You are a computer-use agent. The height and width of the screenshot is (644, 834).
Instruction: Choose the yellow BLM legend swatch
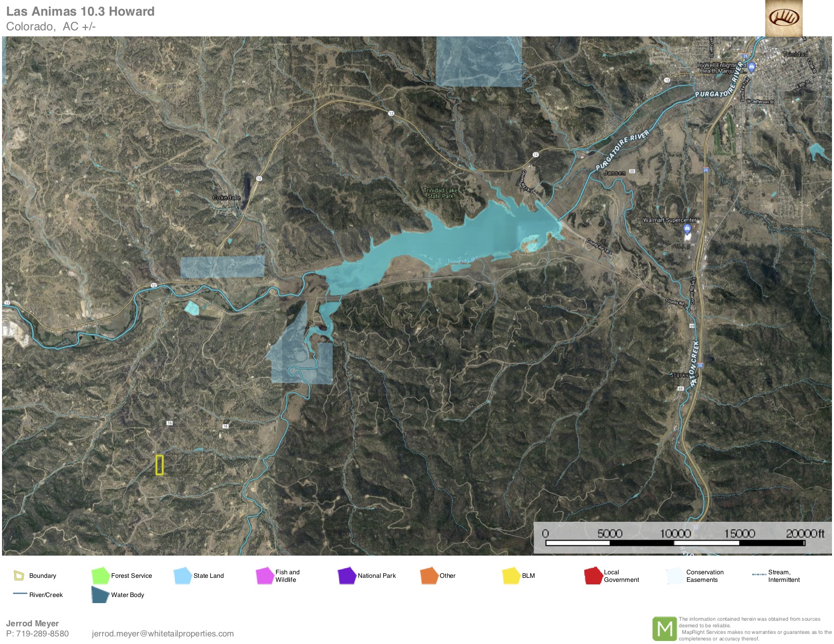tap(511, 575)
